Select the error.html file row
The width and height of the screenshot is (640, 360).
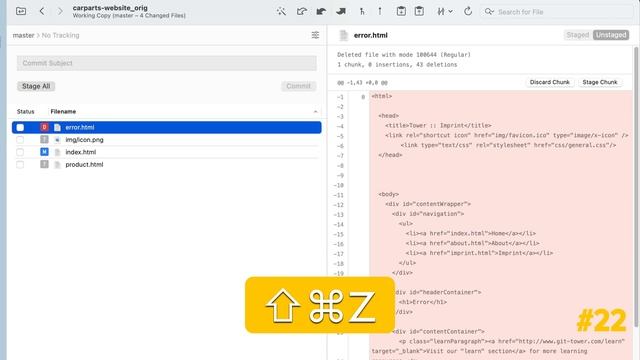167,127
